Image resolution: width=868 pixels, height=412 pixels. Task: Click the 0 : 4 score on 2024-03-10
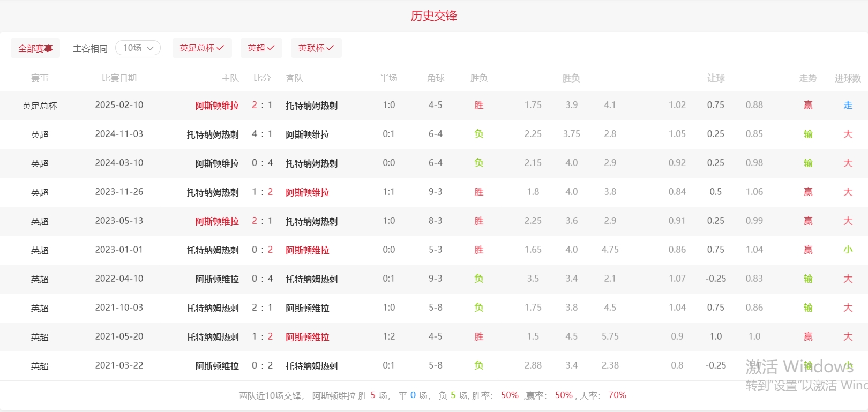[x=262, y=163]
